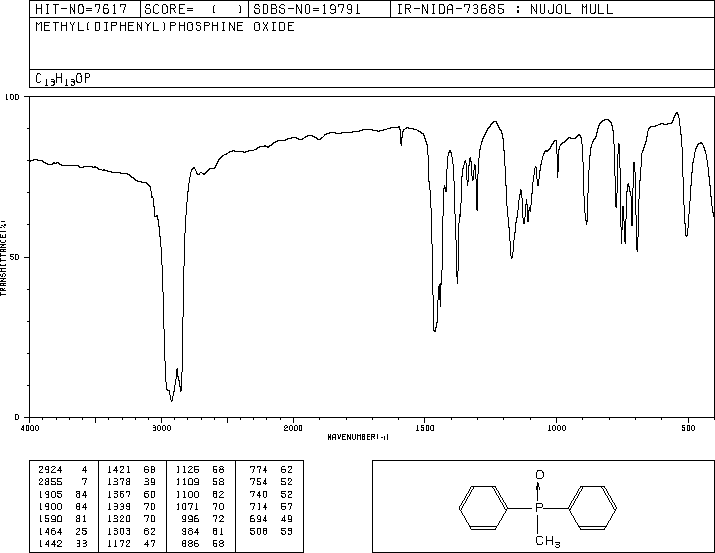This screenshot has width=715, height=553.
Task: Select peak value 2924 in the table
Action: pyautogui.click(x=50, y=470)
